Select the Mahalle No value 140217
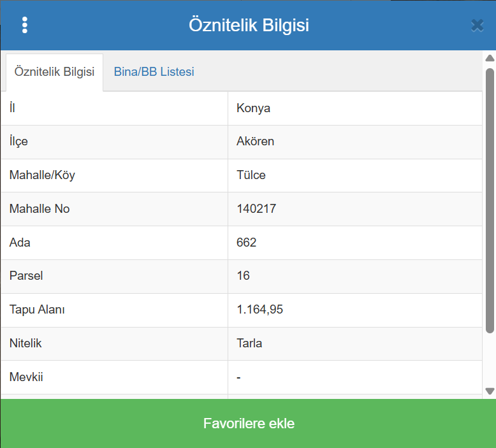 tap(256, 209)
